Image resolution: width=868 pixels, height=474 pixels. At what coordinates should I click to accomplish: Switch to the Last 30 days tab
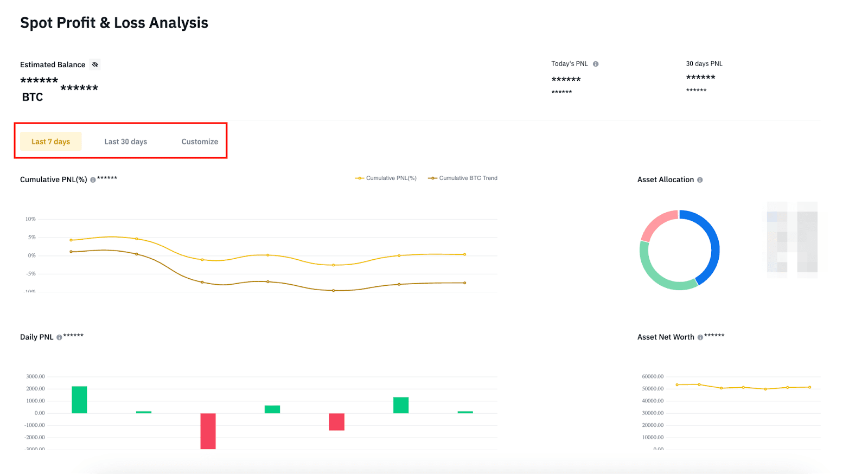[x=125, y=142]
